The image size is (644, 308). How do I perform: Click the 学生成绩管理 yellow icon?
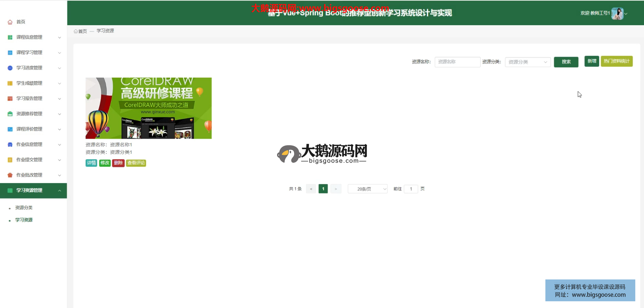[x=10, y=83]
